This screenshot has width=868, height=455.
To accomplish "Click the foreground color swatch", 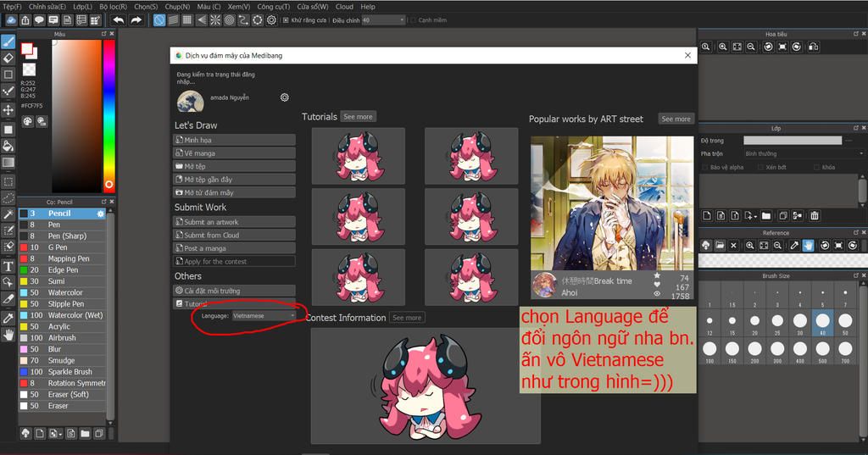I will pyautogui.click(x=26, y=48).
